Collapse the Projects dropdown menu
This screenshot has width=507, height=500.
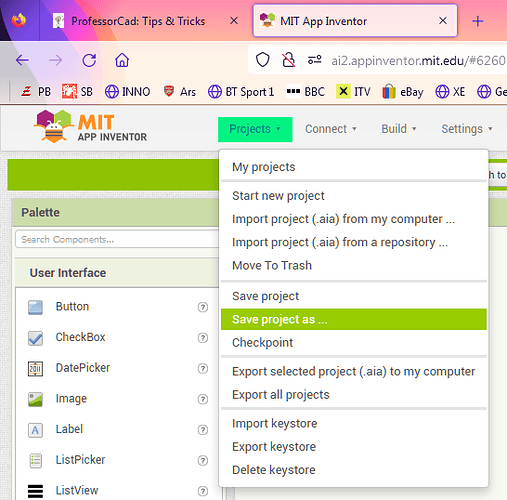255,129
